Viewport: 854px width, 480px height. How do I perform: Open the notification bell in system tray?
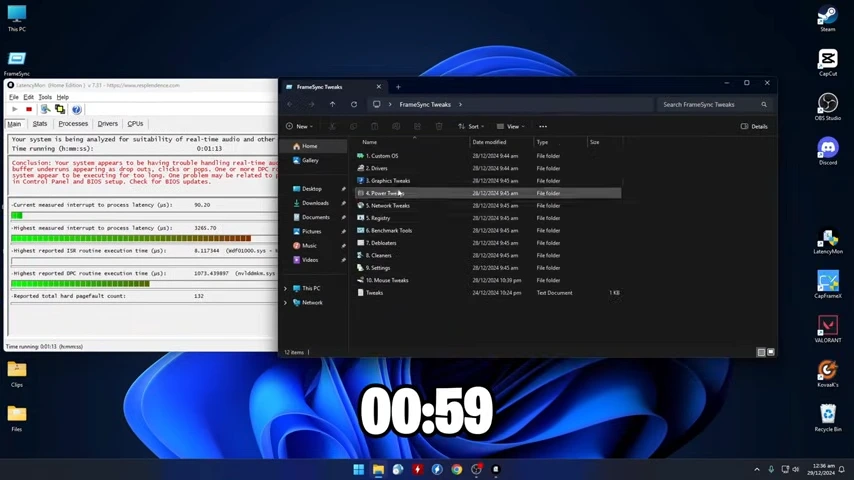tap(841, 469)
